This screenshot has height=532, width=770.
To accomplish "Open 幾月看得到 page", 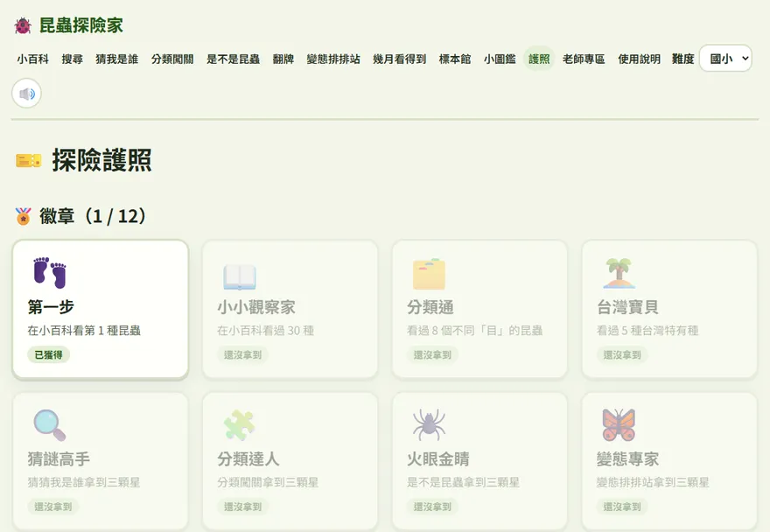I will tap(399, 59).
